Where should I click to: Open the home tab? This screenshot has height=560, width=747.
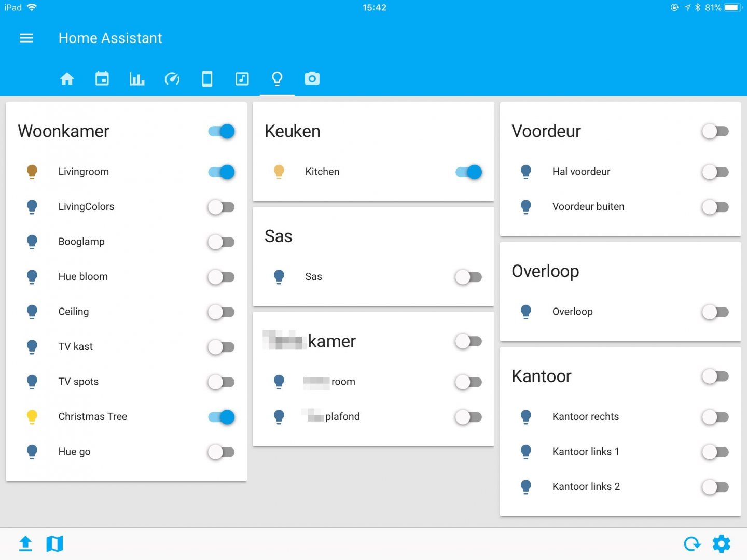[x=67, y=79]
